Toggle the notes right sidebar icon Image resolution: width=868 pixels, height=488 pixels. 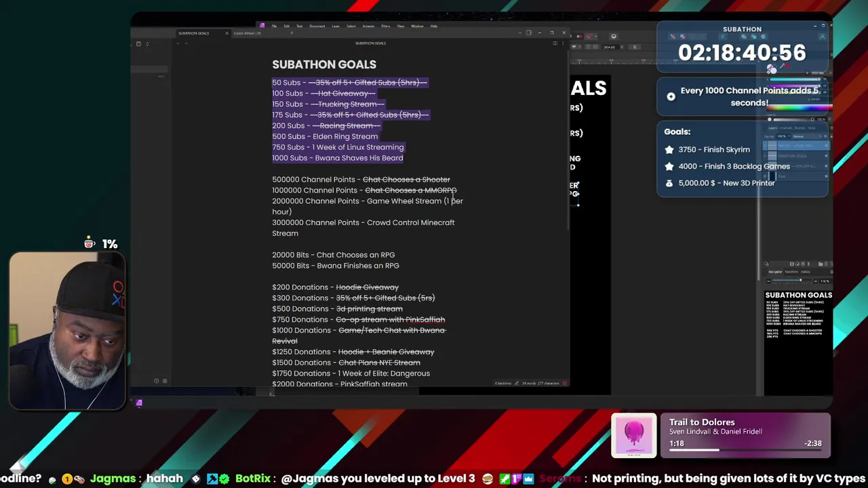[529, 33]
